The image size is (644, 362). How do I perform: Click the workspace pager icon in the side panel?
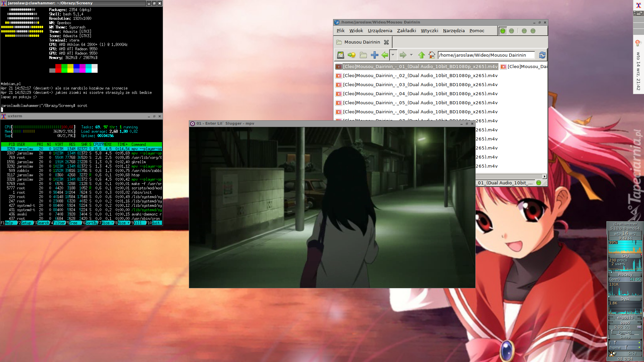pos(638,13)
